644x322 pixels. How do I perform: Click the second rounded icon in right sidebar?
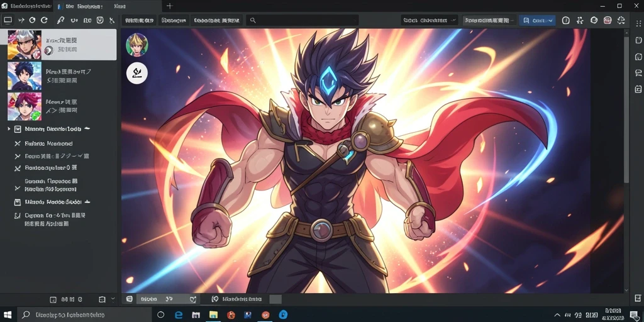pyautogui.click(x=638, y=57)
